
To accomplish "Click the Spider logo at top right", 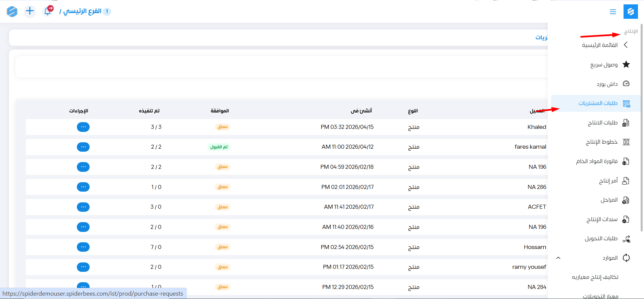I will point(631,12).
